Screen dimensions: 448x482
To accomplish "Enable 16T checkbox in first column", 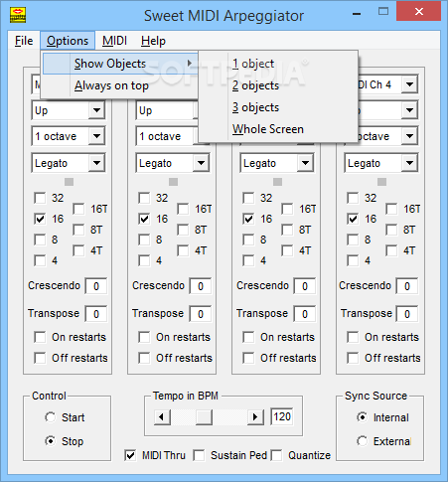I will [x=78, y=209].
